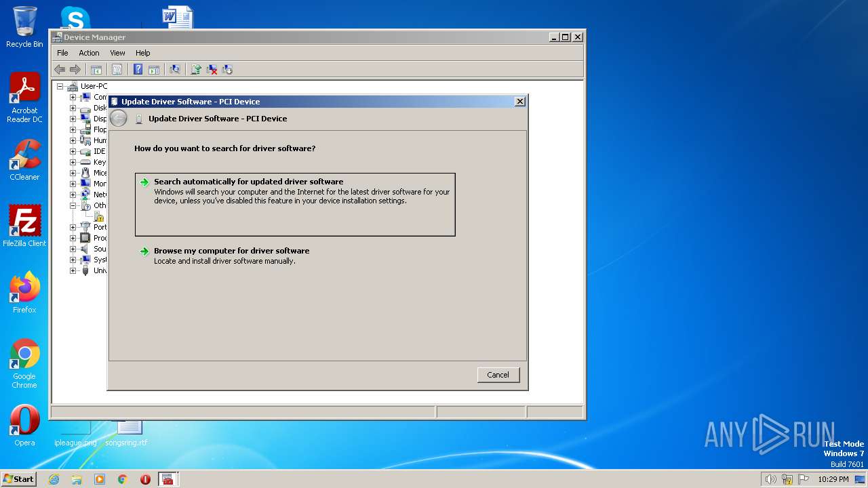868x488 pixels.
Task: Expand the Sound controllers node
Action: (x=73, y=249)
